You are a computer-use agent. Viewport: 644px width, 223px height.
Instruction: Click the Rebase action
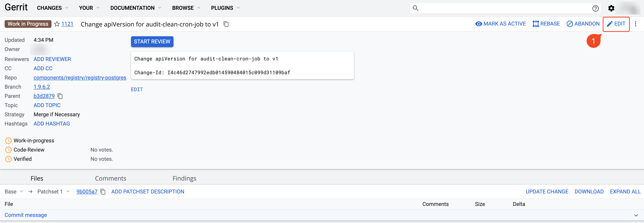coord(546,24)
